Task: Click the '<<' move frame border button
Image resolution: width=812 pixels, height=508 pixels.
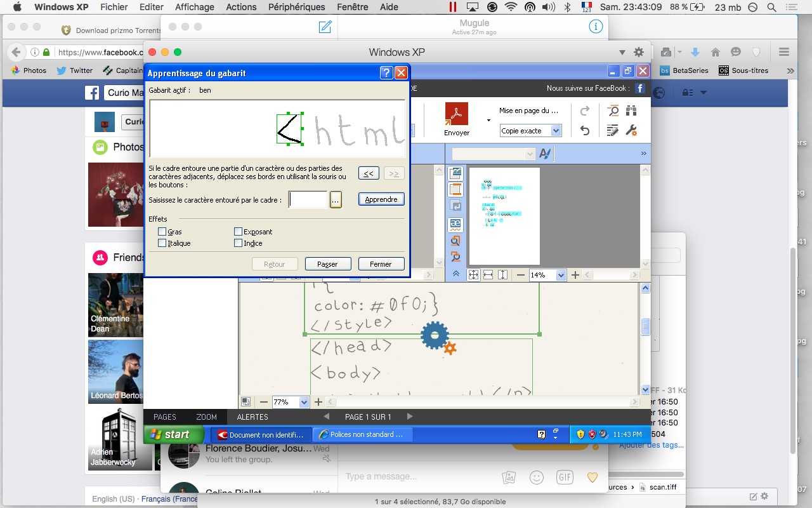Action: point(369,173)
